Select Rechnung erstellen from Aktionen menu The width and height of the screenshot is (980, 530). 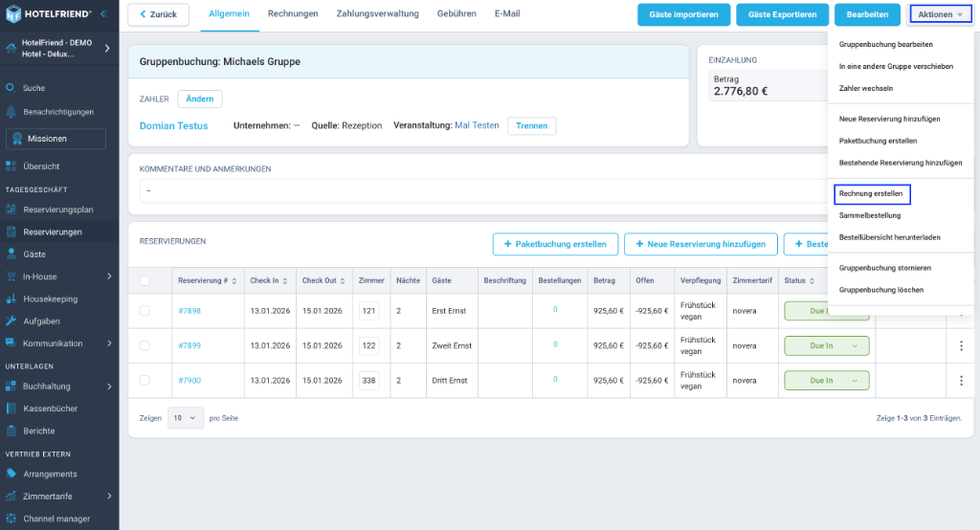(872, 194)
